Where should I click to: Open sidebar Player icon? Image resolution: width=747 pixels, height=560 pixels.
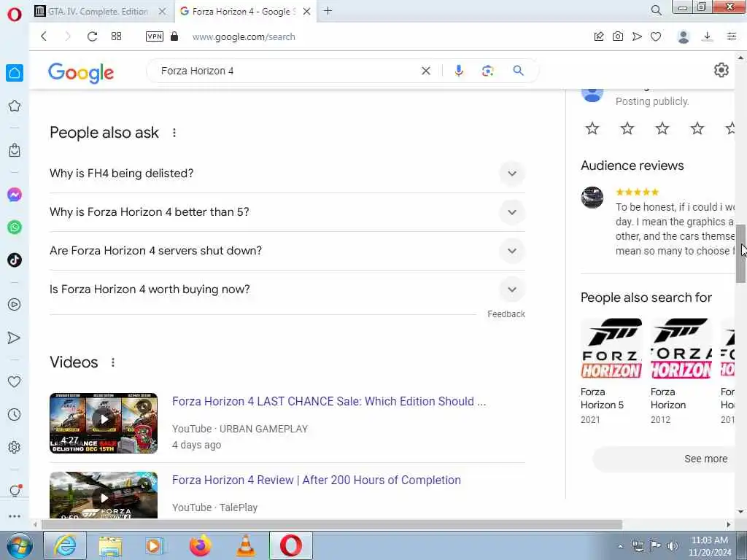pyautogui.click(x=15, y=305)
